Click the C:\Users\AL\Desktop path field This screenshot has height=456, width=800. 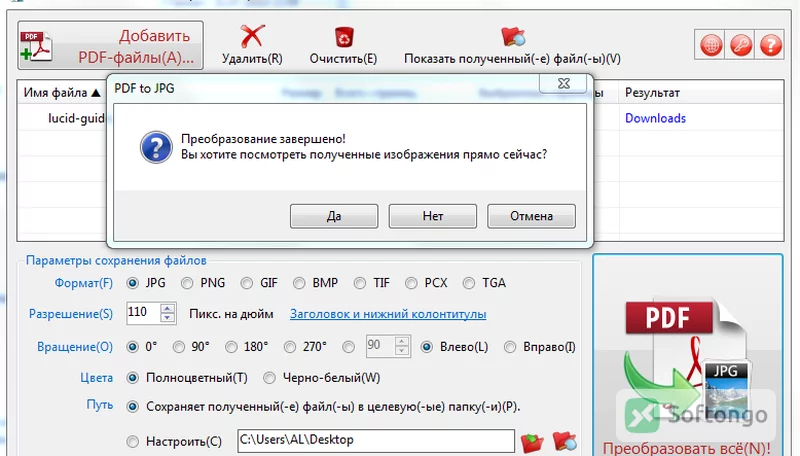pos(376,440)
